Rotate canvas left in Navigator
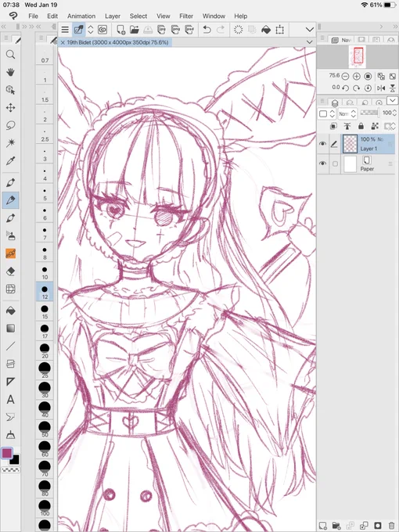This screenshot has width=399, height=532. (x=345, y=88)
